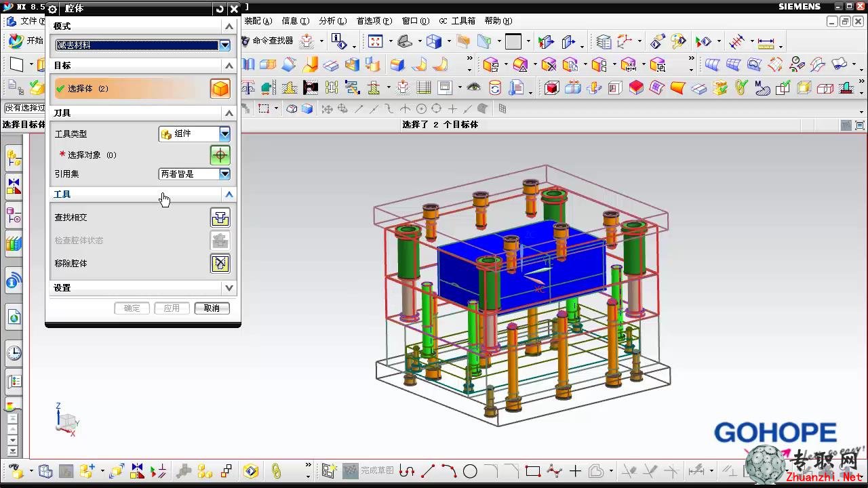Click the background color rectangle icon

pyautogui.click(x=513, y=42)
